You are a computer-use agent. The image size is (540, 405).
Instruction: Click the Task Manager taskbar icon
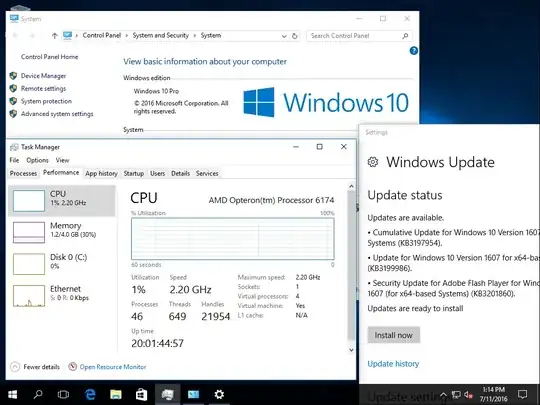[x=167, y=394]
